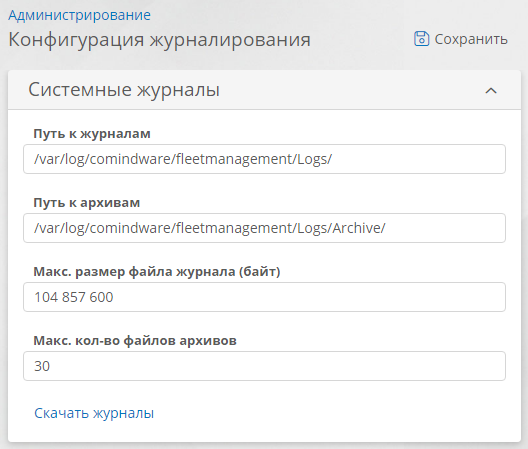Click the Макс. кол-во файлов архивов label

tap(135, 341)
